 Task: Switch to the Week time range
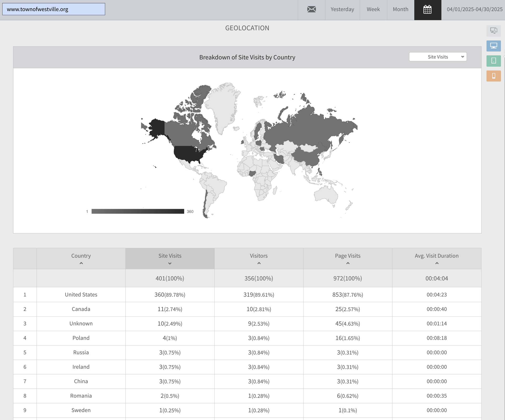tap(373, 9)
